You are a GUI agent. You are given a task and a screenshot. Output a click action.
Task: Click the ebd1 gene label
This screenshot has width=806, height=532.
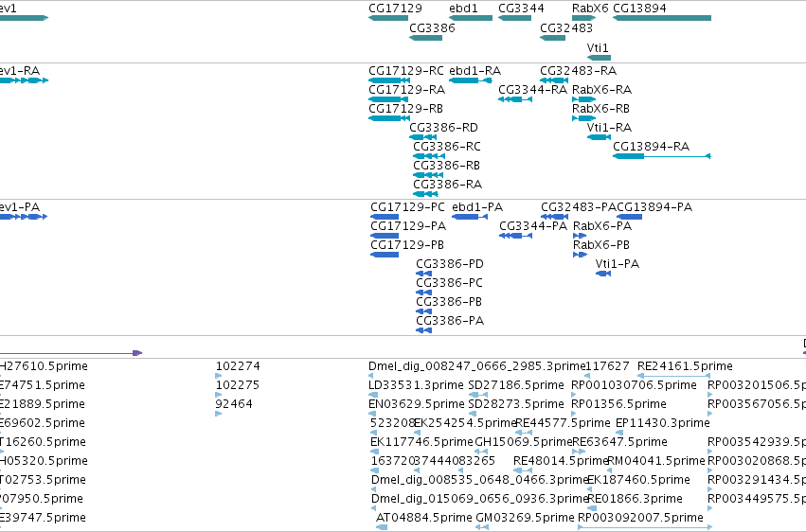463,9
